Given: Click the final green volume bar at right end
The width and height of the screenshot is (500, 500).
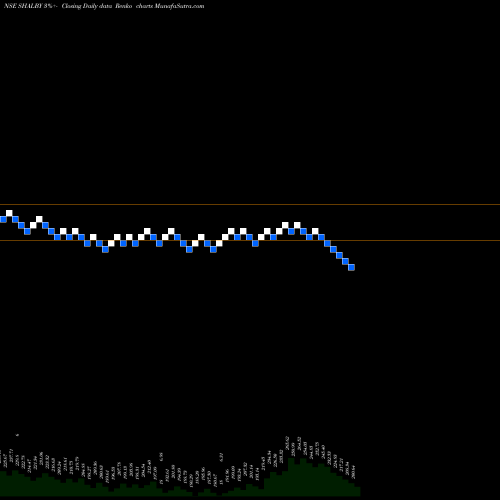Looking at the screenshot, I should (357, 492).
